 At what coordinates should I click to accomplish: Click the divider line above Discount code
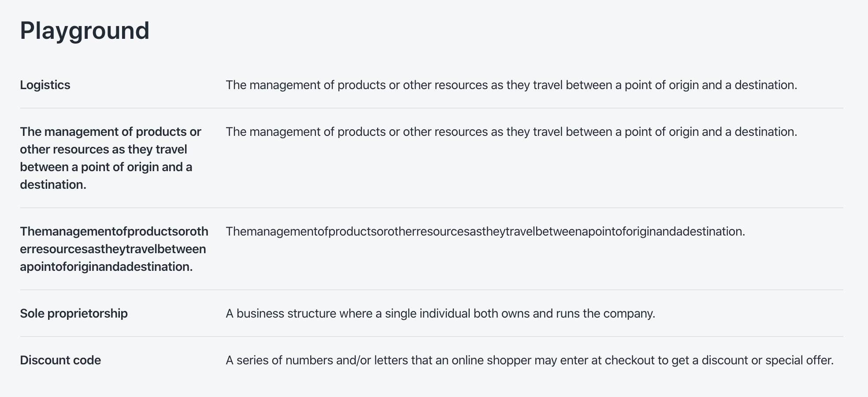(x=431, y=337)
